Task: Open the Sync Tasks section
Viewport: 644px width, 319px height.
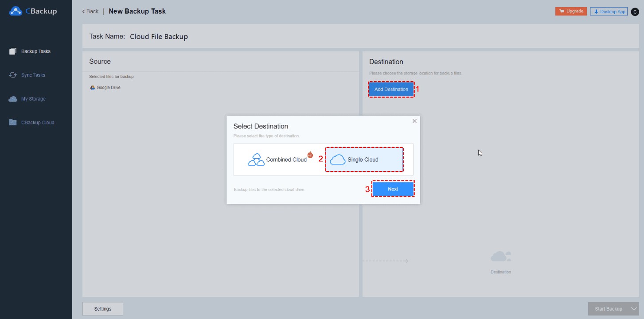Action: coord(33,75)
